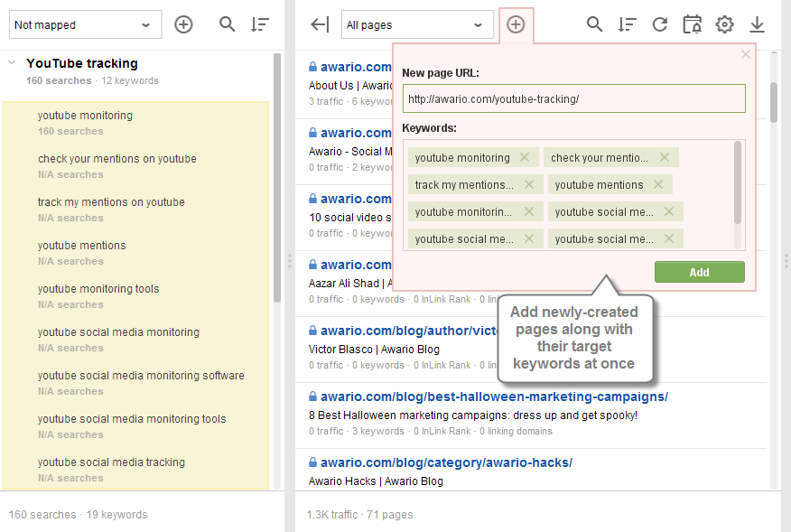Click the 1.3K traffic · 71 pages footer
The width and height of the screenshot is (791, 532).
point(359,515)
